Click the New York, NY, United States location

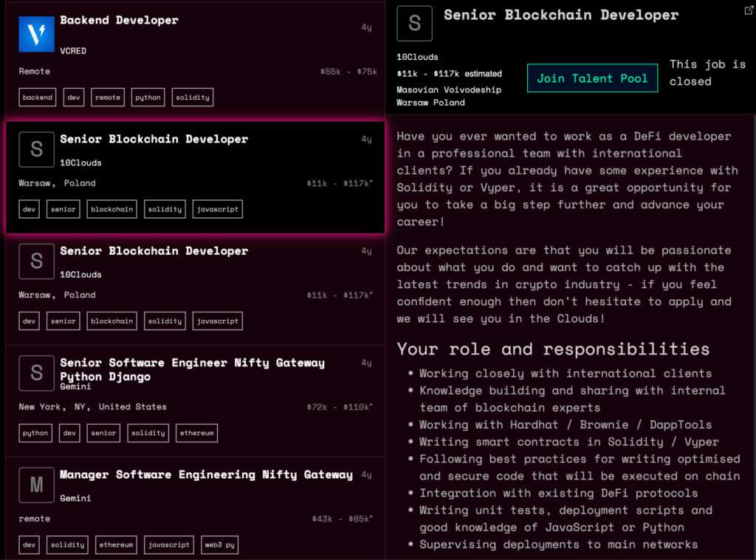[92, 406]
